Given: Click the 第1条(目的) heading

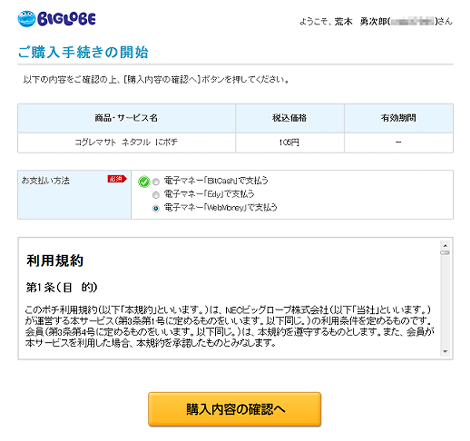Looking at the screenshot, I should [62, 287].
